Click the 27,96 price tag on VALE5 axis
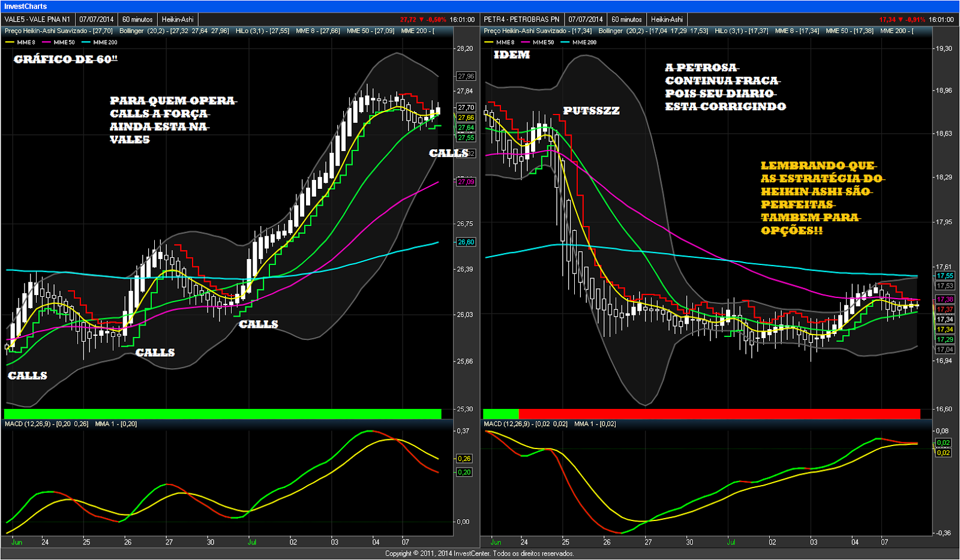This screenshot has height=560, width=960. point(466,76)
